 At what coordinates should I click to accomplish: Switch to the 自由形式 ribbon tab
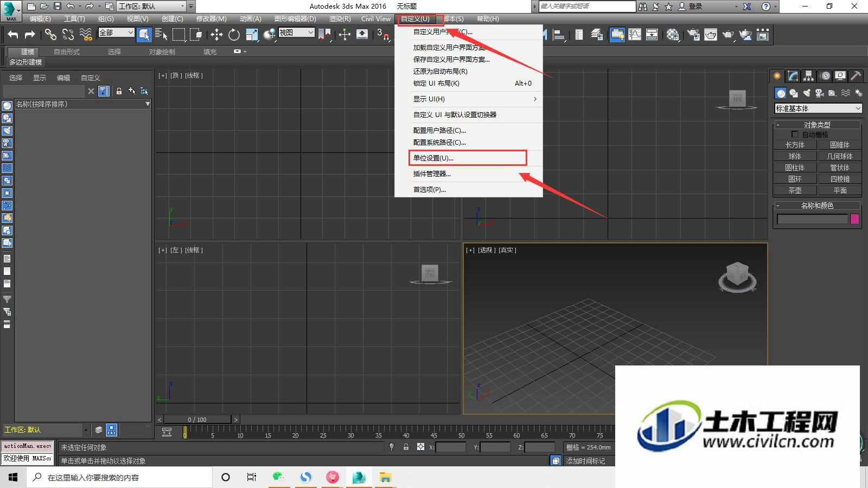tap(67, 52)
